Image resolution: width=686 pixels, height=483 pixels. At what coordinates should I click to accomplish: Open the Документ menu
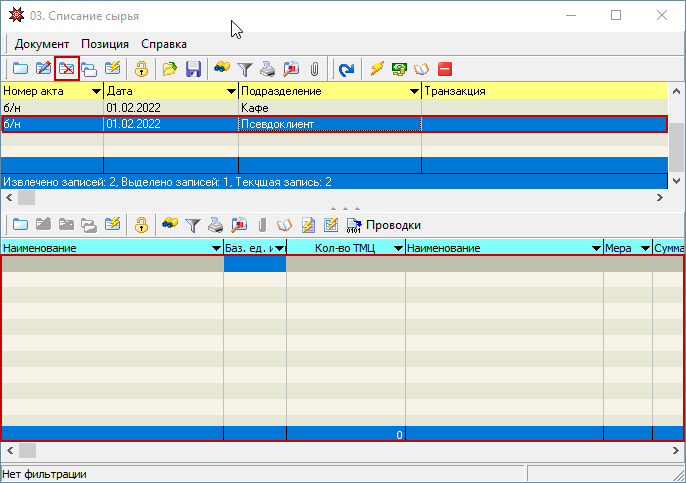coord(42,44)
